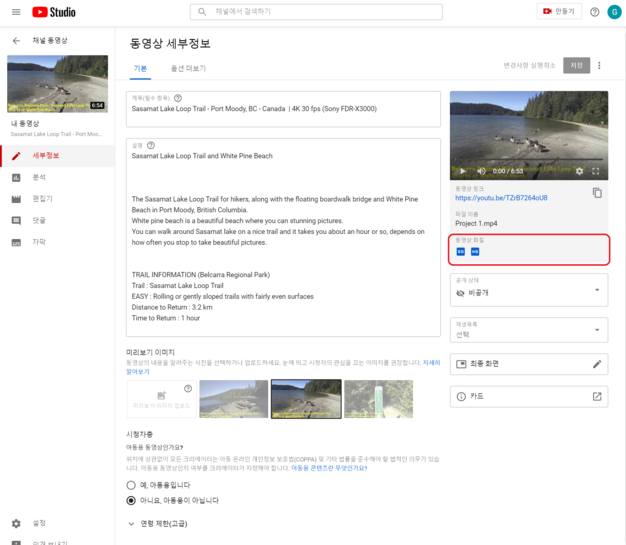
Task: Open the 분석 analytics sidebar item
Action: click(x=39, y=177)
